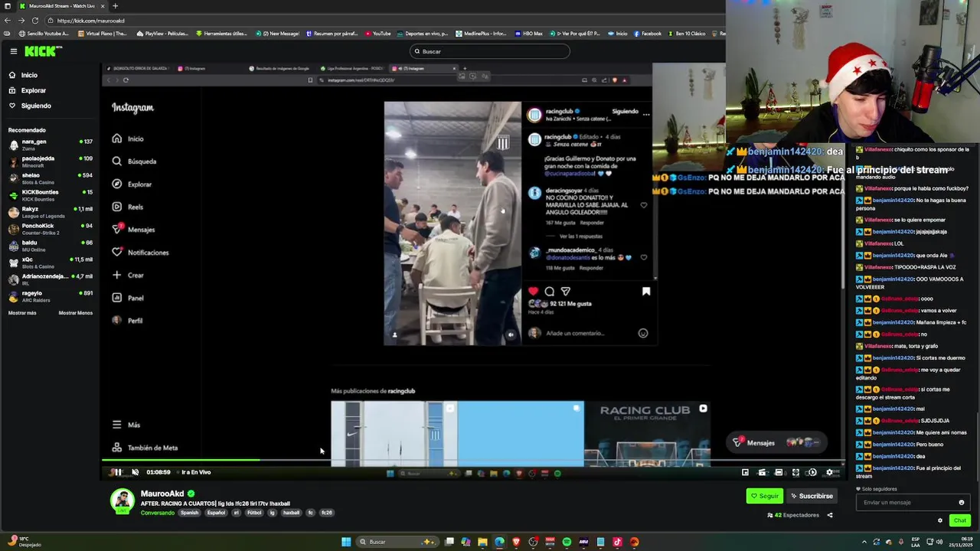Open the Virtual Piano bookmark
Image resolution: width=980 pixels, height=551 pixels.
click(102, 34)
